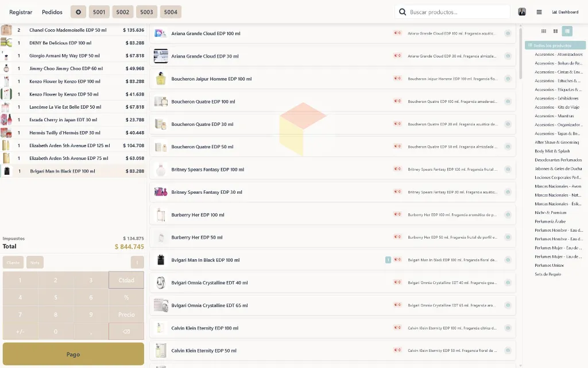
Task: Select category After Shave & Grooming
Action: [x=557, y=143]
